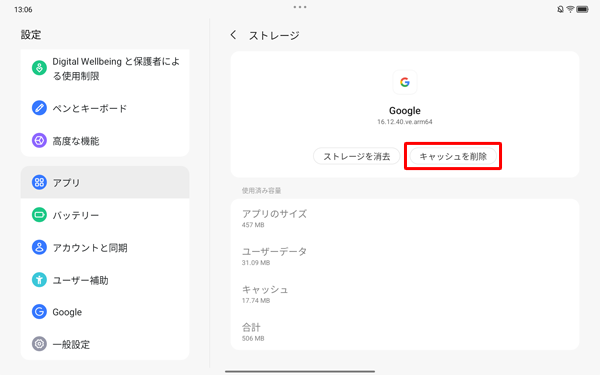Open Google settings entry in sidebar
The height and width of the screenshot is (375, 600).
point(105,312)
